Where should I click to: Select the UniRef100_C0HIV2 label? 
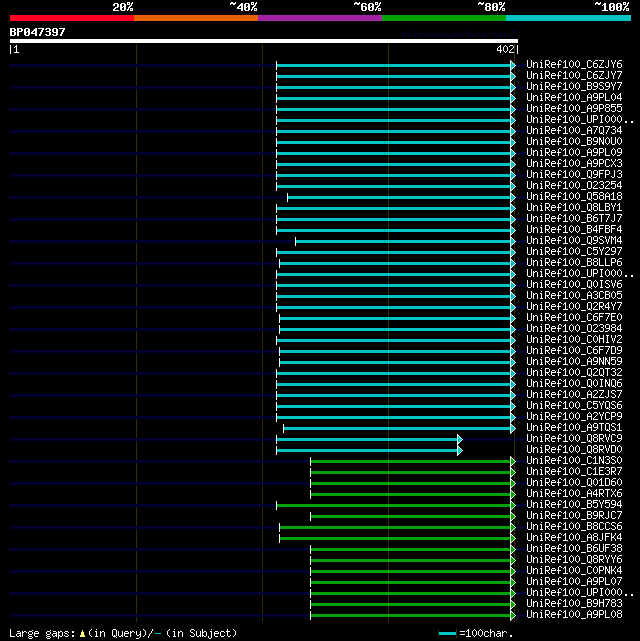pos(574,340)
